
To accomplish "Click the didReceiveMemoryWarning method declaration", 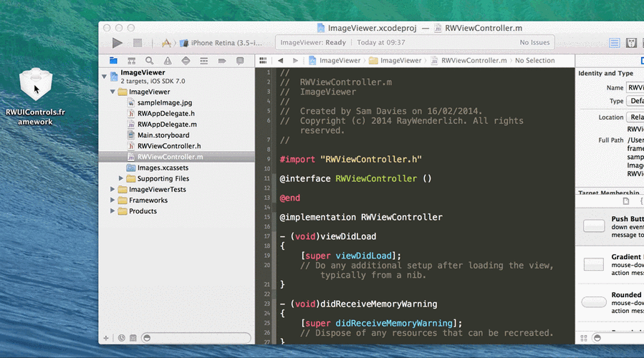I will pos(359,304).
